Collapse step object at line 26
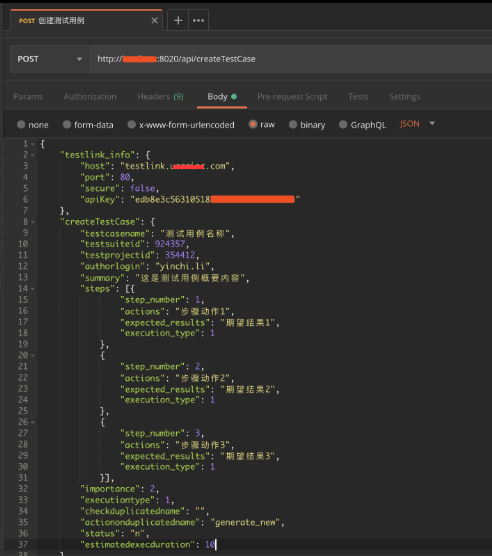 33,422
